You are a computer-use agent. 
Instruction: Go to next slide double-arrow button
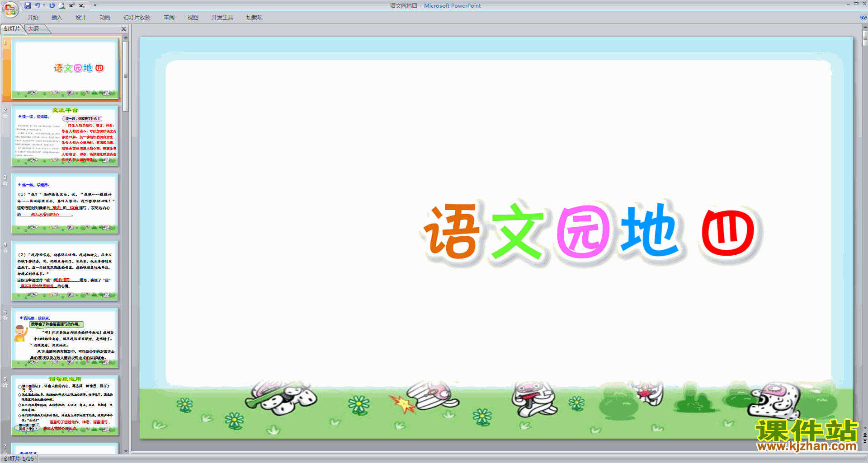click(x=865, y=442)
